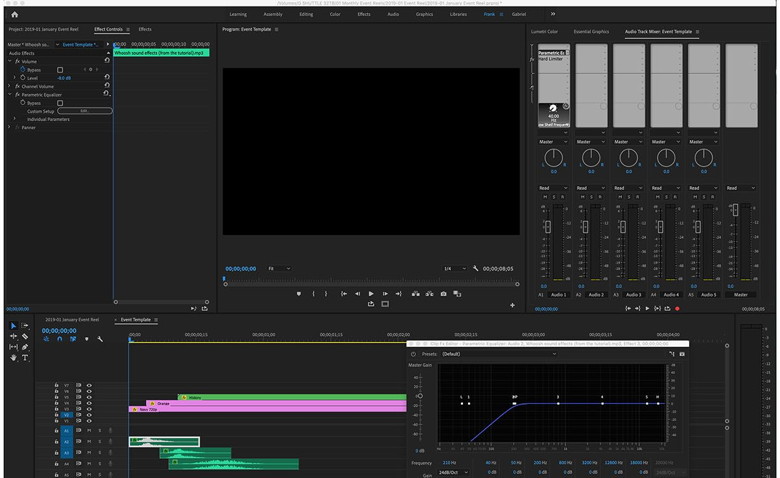
Task: Expand the Channel Volume effect
Action: (x=10, y=87)
